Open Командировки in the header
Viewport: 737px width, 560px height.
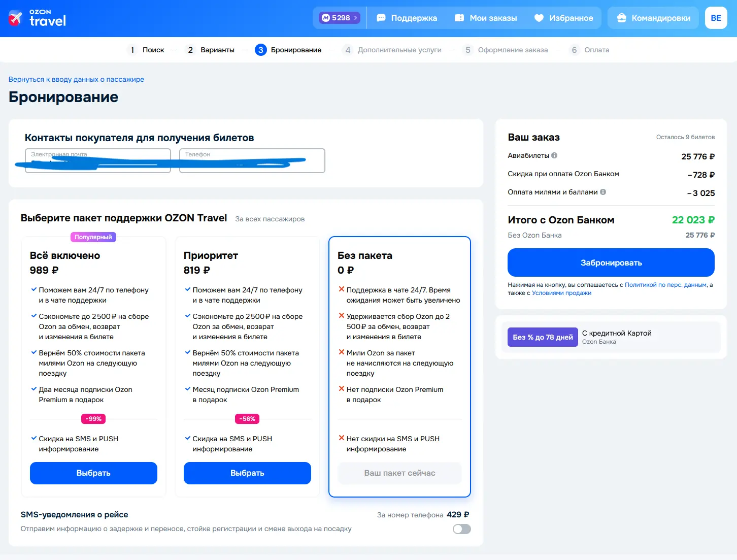click(654, 18)
